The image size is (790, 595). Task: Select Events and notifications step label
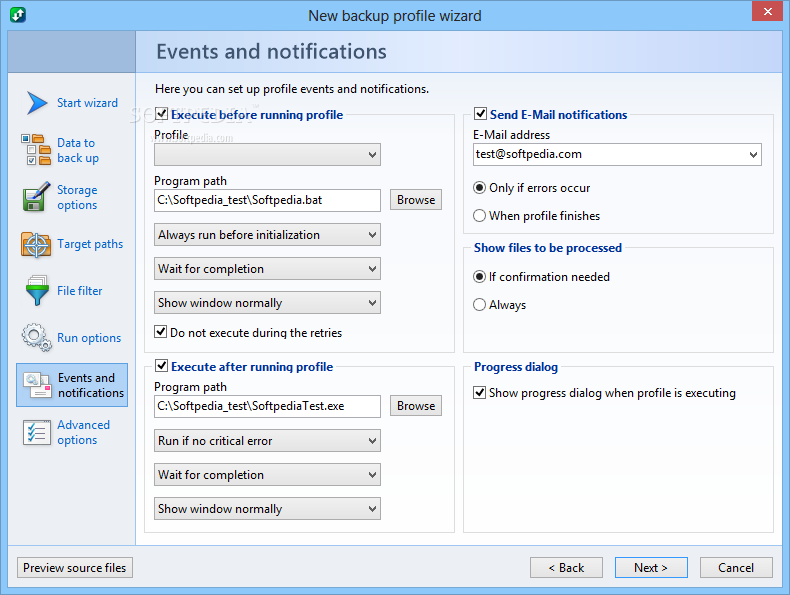pyautogui.click(x=91, y=385)
